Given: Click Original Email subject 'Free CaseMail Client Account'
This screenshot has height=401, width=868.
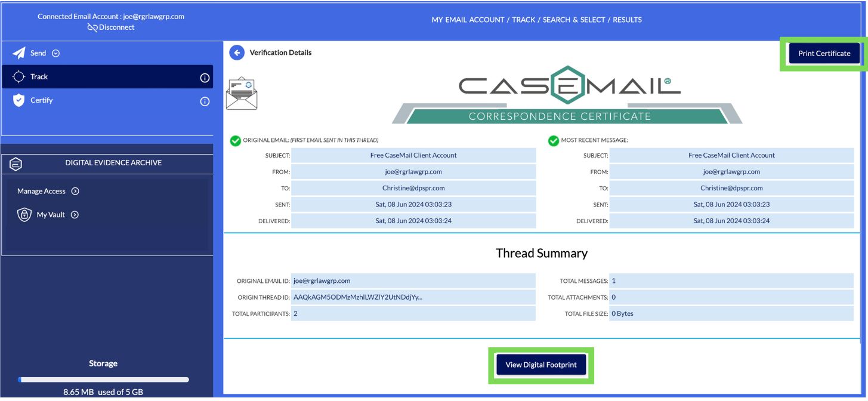Looking at the screenshot, I should [413, 155].
